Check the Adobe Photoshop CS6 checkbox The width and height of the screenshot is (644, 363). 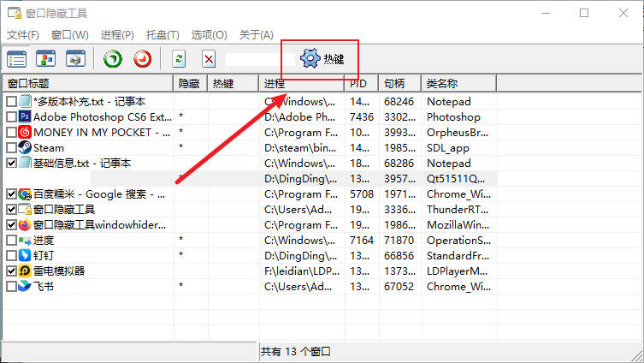point(11,116)
